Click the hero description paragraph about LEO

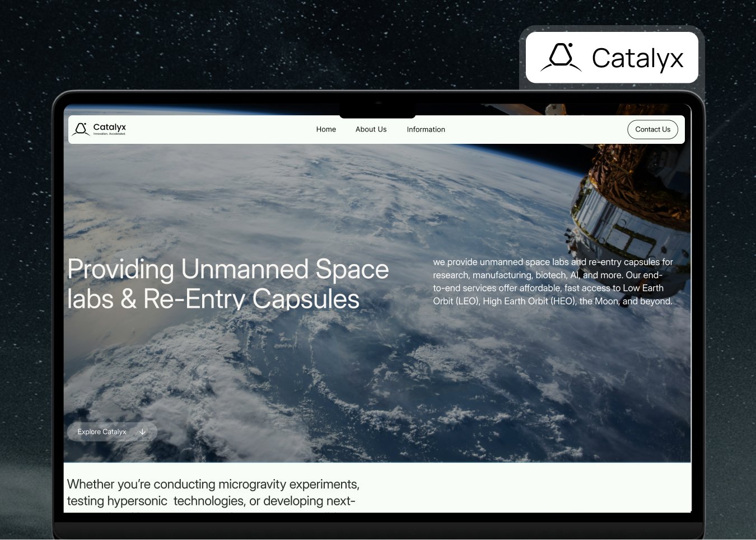pos(553,281)
